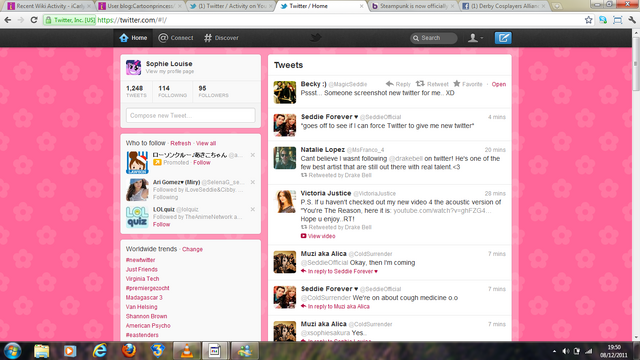Switch to User blog:Cartoonprincess browser tab
Viewport: 640px width, 360px height.
click(x=140, y=6)
